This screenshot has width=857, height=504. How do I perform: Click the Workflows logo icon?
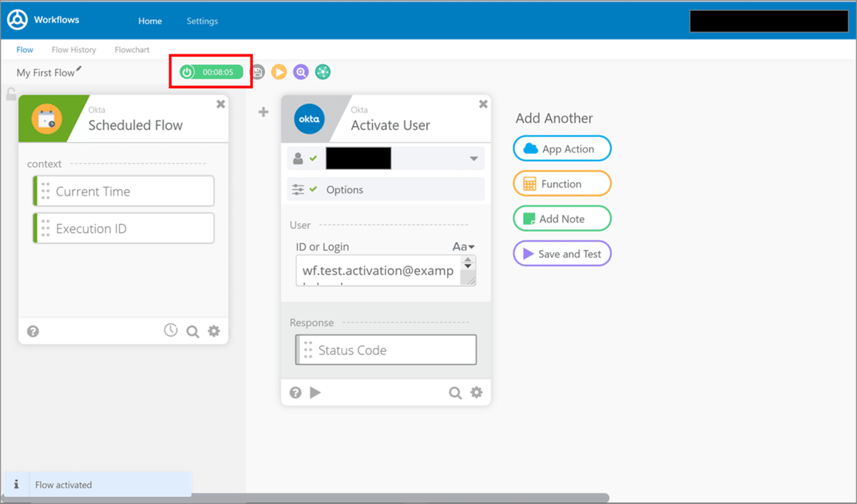click(18, 20)
